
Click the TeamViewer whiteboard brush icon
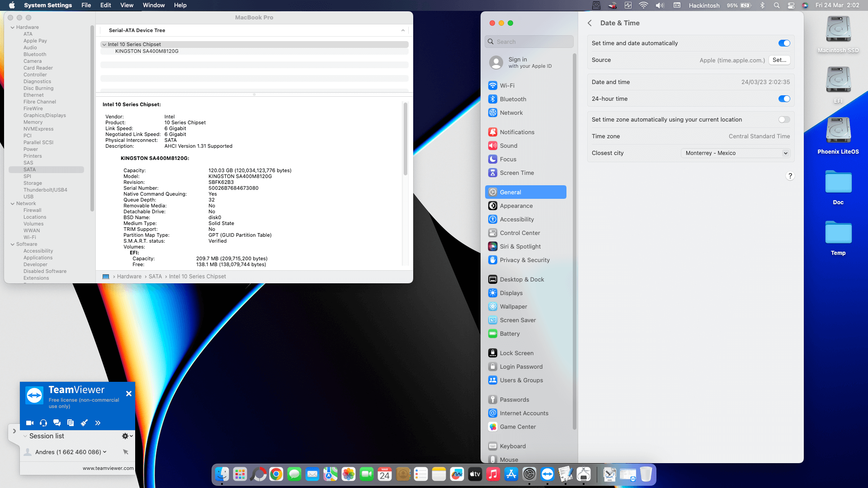84,423
